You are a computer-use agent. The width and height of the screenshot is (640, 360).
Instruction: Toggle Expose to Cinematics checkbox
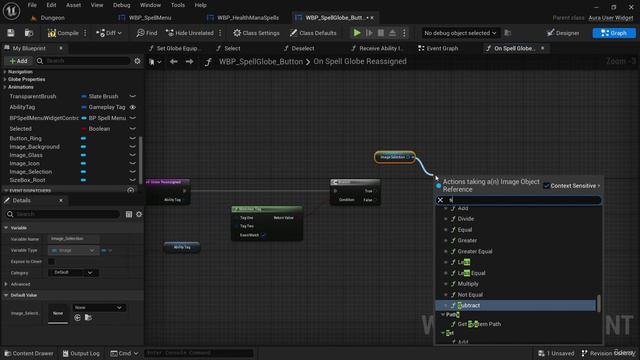(x=51, y=261)
